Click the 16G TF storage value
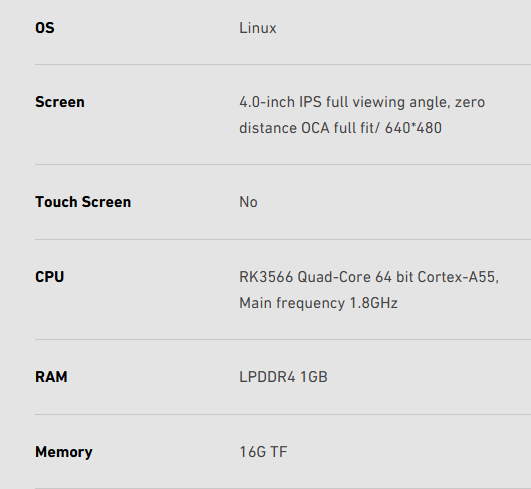The width and height of the screenshot is (531, 489). [263, 452]
